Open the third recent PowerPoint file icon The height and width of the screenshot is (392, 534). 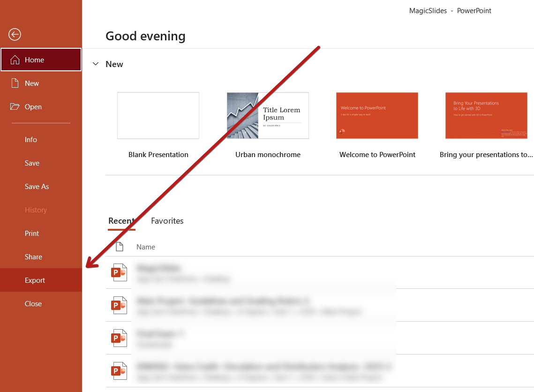(119, 338)
